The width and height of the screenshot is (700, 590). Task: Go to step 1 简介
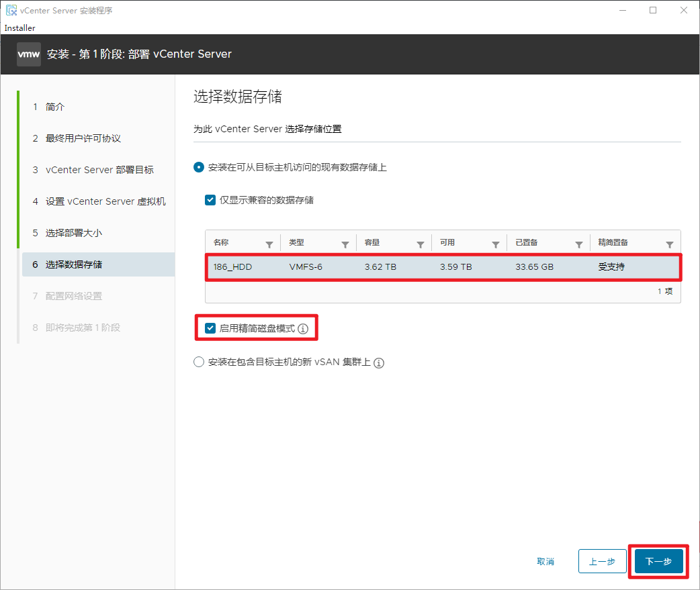pyautogui.click(x=55, y=107)
